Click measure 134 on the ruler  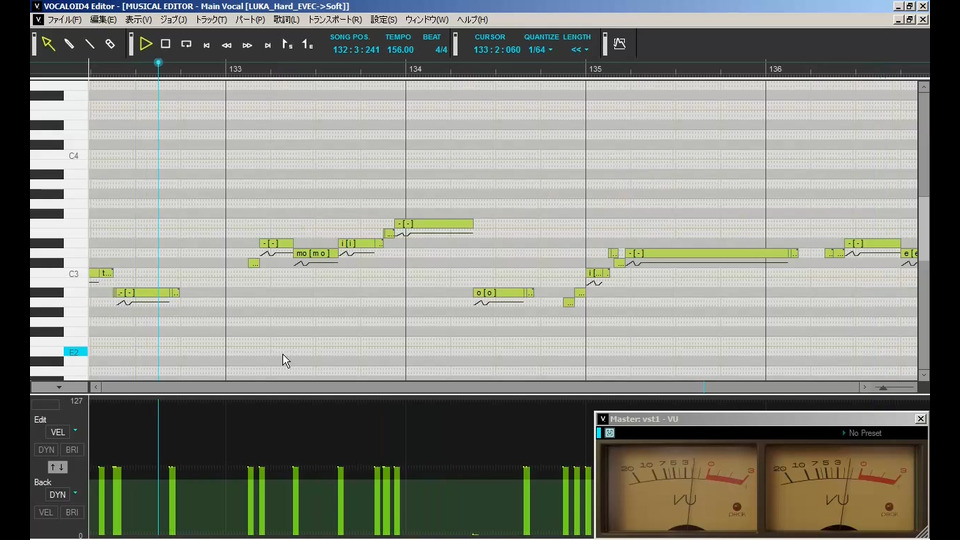[415, 69]
